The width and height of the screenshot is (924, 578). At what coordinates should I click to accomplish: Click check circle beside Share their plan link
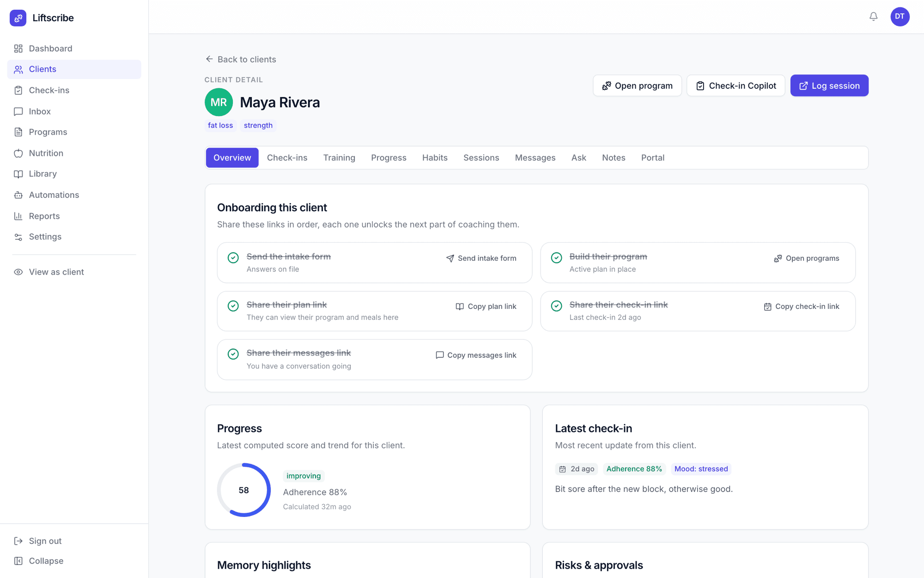point(233,306)
